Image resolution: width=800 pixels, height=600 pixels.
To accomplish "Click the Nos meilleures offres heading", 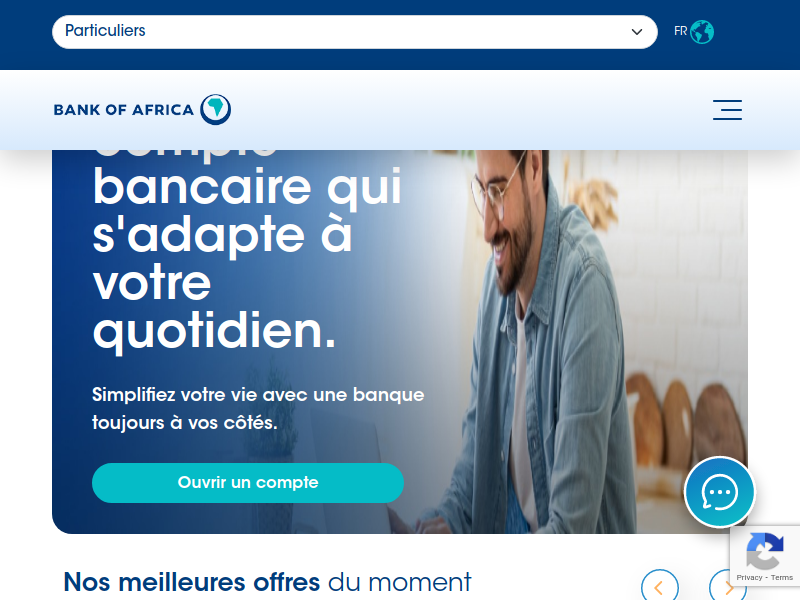I will point(267,582).
